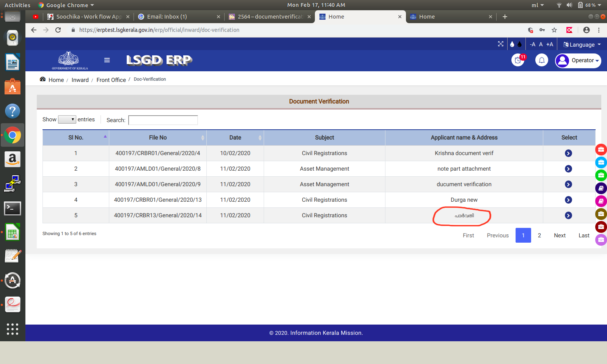Select the arrow for Krishna document verif row
607x364 pixels.
(568, 153)
